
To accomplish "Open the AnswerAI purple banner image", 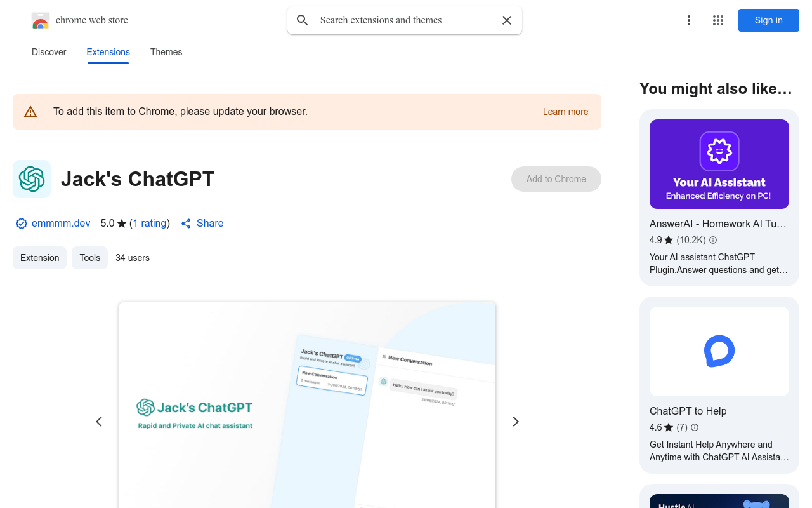I will pyautogui.click(x=719, y=164).
